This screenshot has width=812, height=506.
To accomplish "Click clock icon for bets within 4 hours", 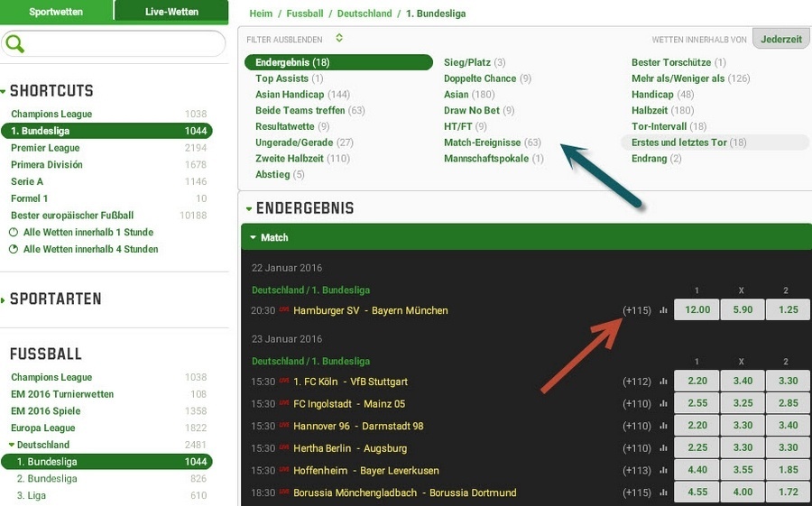I will click(14, 250).
